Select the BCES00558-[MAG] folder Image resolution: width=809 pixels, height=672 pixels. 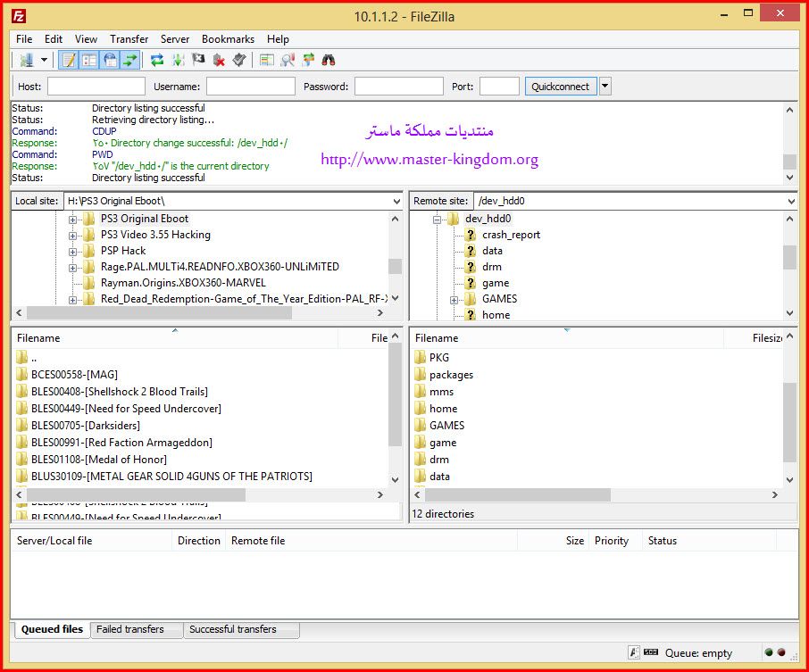(x=74, y=375)
